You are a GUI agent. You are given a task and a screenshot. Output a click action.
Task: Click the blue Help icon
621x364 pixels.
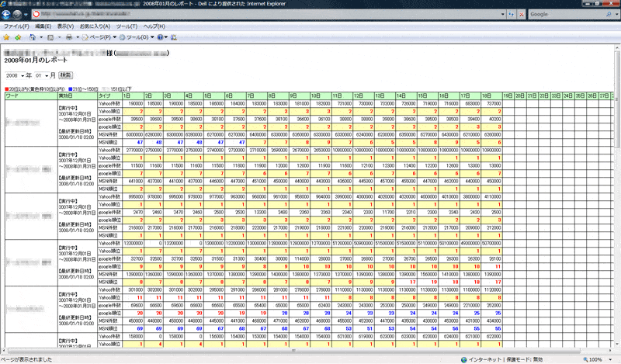tap(161, 37)
